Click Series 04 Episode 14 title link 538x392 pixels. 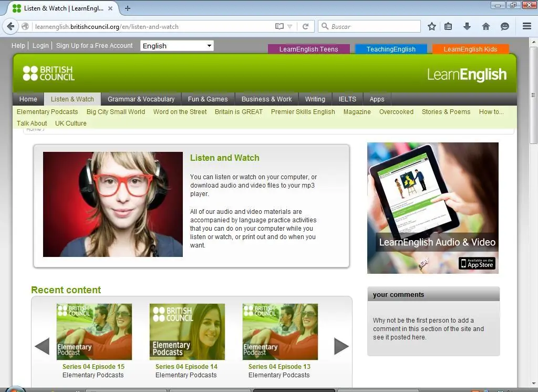click(187, 367)
